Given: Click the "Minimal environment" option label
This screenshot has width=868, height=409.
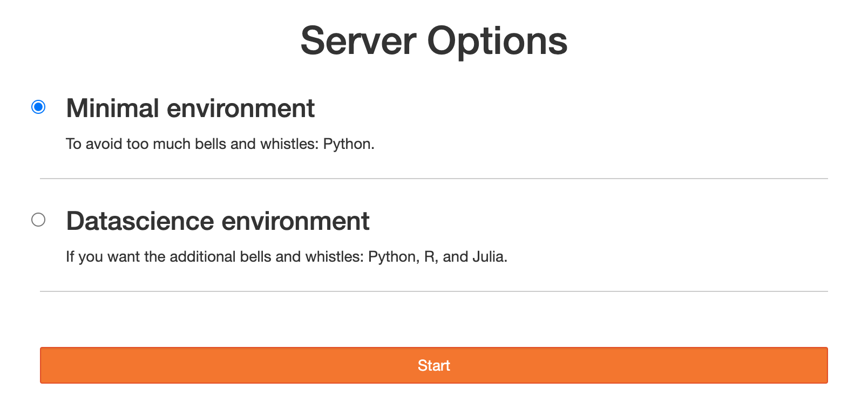Looking at the screenshot, I should (x=191, y=108).
